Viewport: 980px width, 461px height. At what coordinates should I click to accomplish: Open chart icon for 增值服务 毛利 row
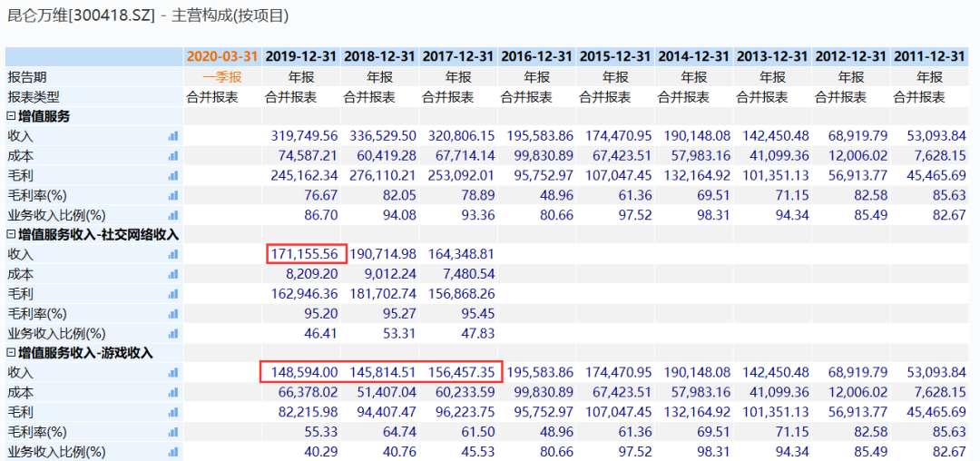(x=173, y=175)
